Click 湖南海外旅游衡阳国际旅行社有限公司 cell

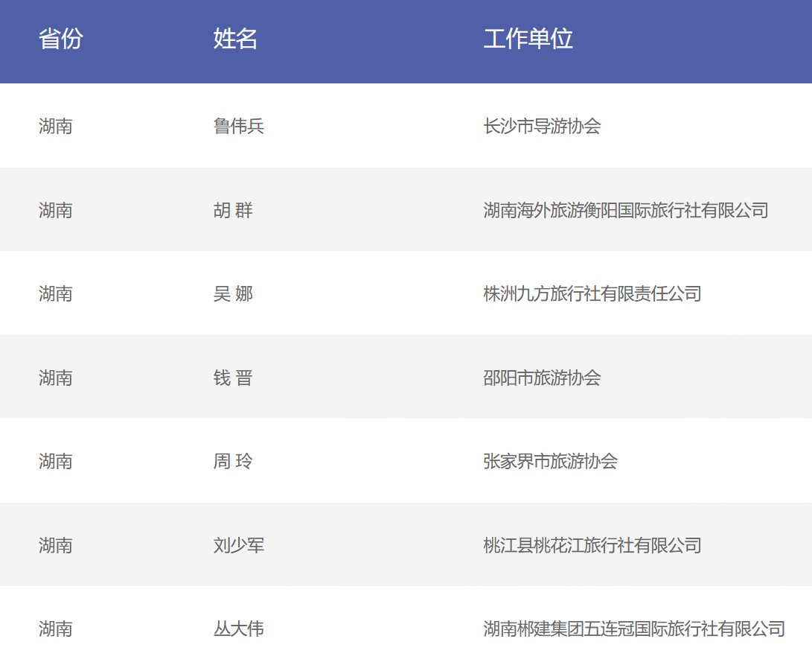tap(626, 210)
